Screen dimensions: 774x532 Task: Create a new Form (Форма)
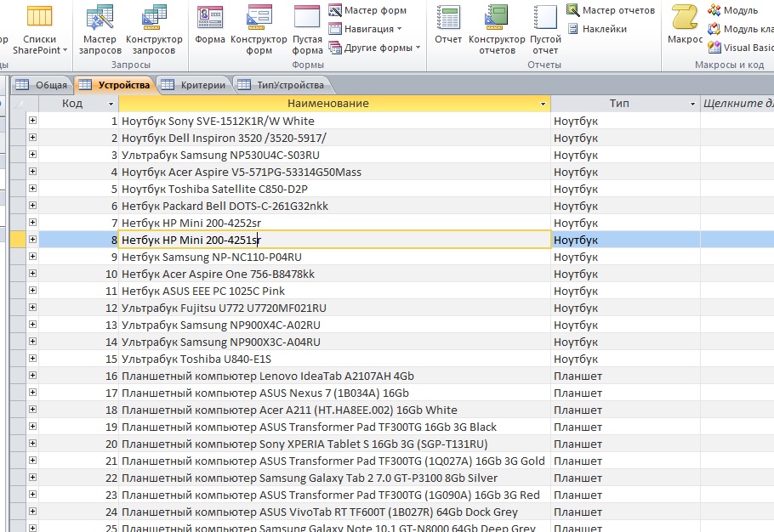pos(210,25)
